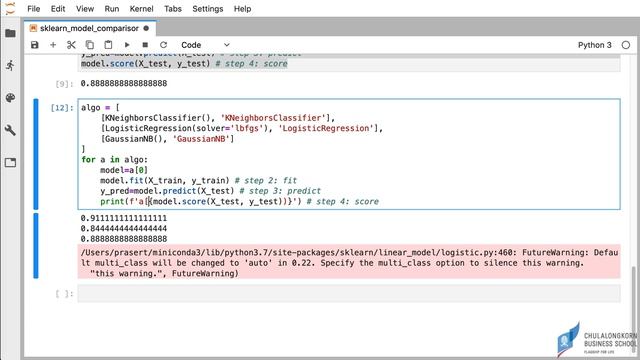Open the Settings menu
Viewport: 640px width, 360px height.
pos(208,9)
